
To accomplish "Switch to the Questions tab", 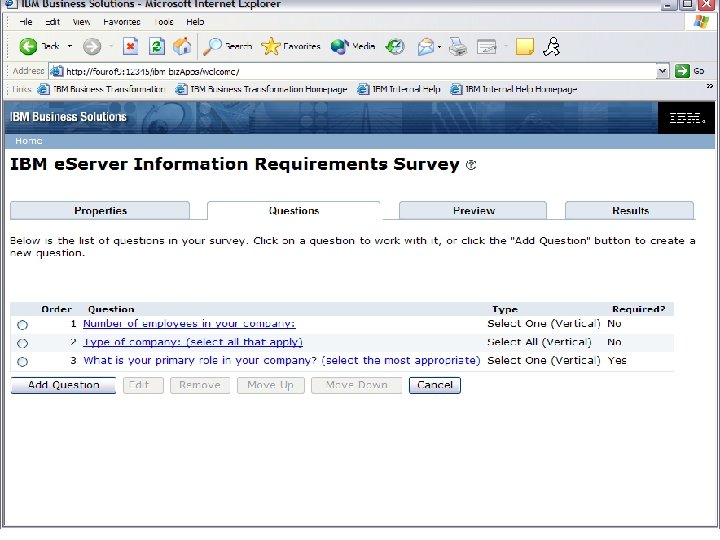I will click(294, 211).
